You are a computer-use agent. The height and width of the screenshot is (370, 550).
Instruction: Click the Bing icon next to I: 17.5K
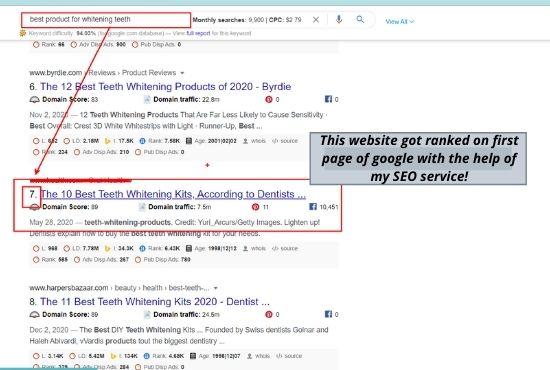pyautogui.click(x=108, y=141)
